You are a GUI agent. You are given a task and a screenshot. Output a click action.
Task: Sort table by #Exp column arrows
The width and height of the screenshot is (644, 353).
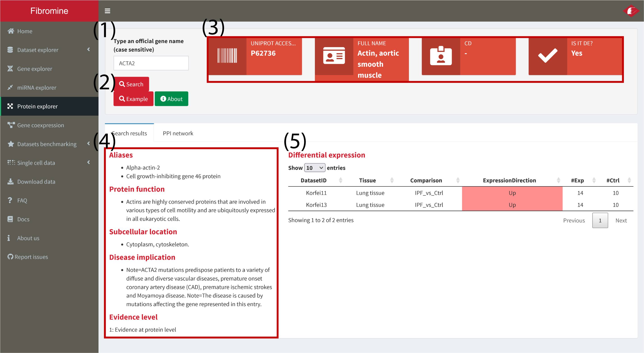tap(594, 180)
